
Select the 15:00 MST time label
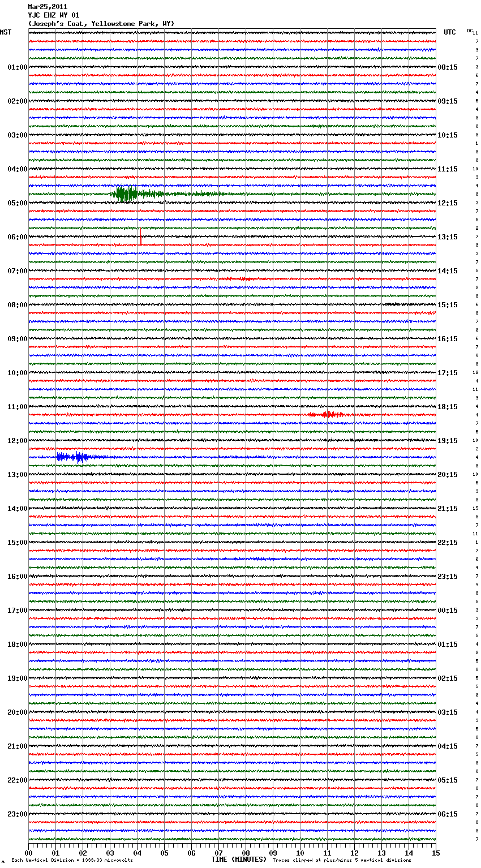click(18, 543)
